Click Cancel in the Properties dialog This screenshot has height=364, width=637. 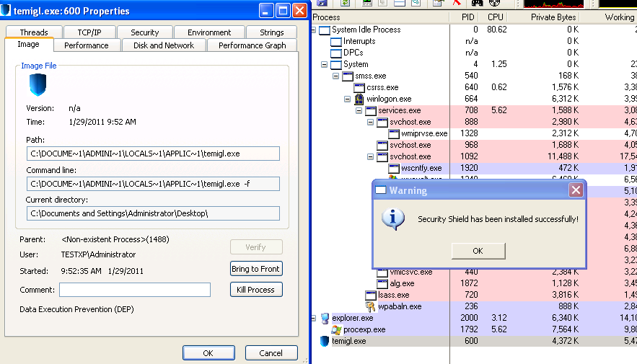tap(271, 352)
